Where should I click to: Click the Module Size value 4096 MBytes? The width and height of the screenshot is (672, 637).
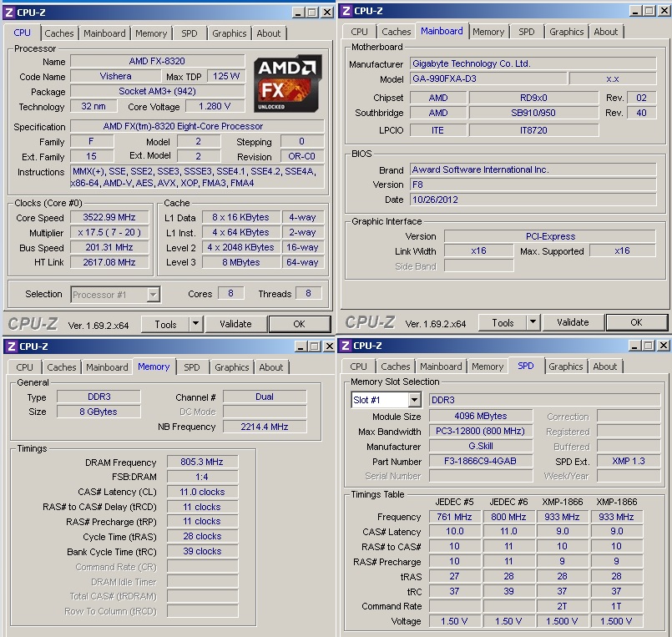(481, 416)
